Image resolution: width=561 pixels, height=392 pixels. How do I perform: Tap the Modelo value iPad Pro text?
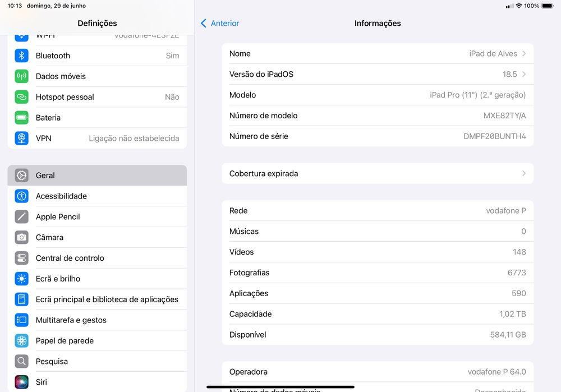tap(477, 95)
